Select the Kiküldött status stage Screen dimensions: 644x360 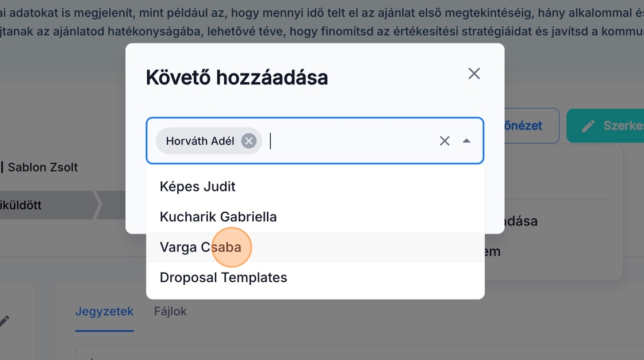[x=23, y=205]
